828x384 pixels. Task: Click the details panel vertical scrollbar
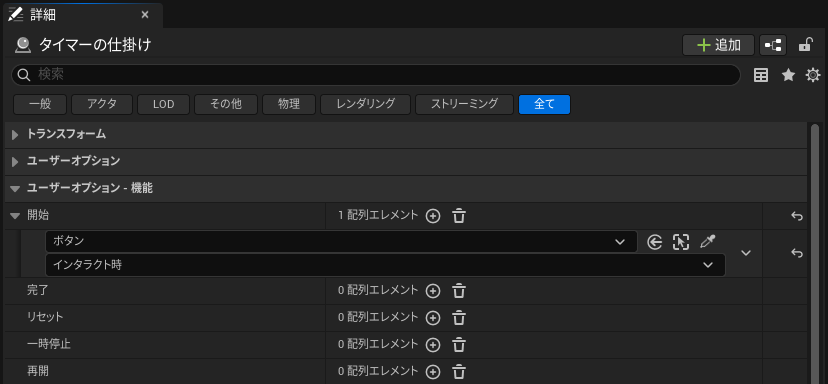(x=814, y=254)
